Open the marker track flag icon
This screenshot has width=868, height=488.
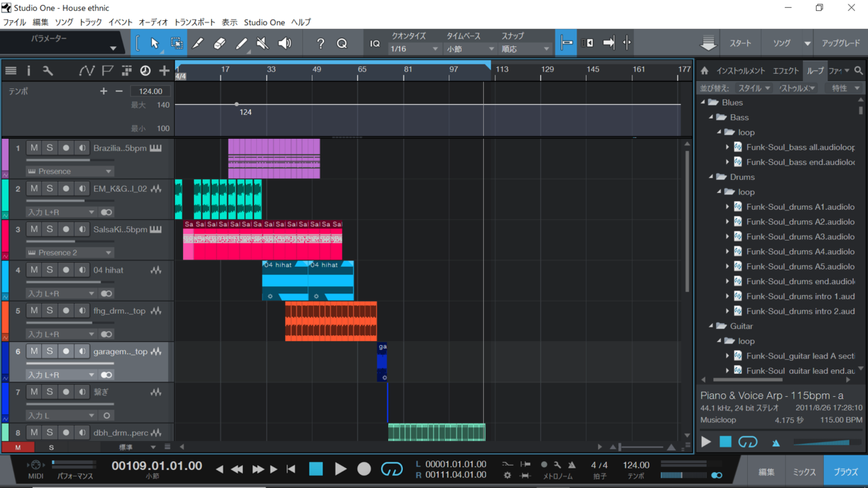108,71
